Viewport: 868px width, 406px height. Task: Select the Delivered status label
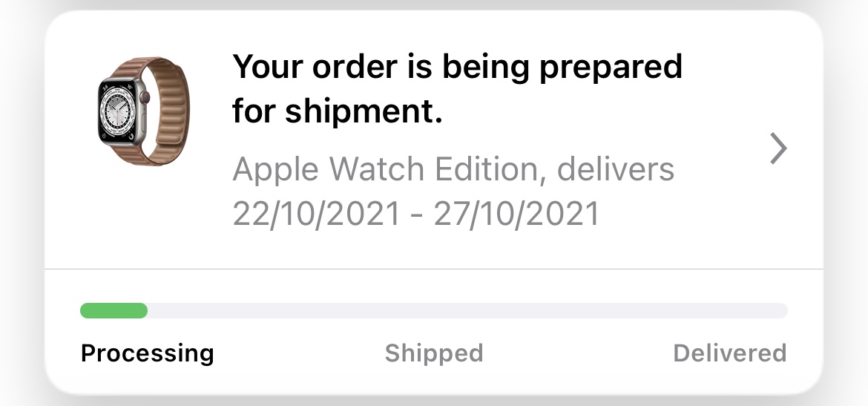point(729,353)
